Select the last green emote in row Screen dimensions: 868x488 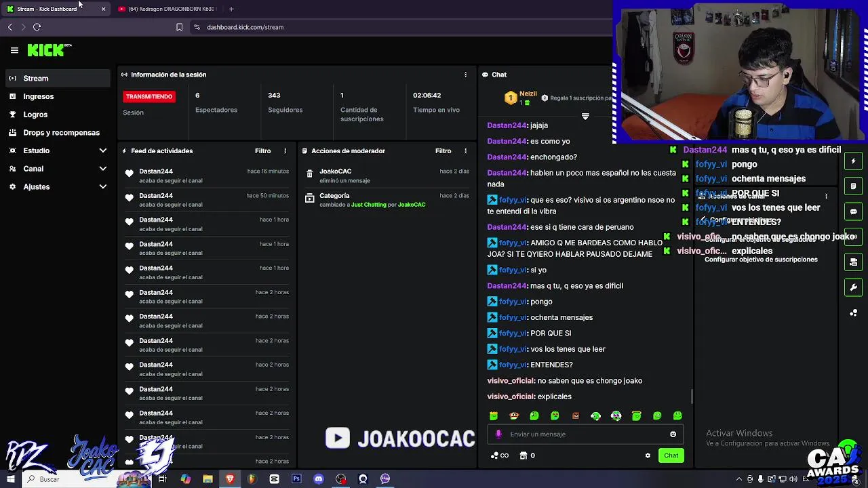pos(677,415)
